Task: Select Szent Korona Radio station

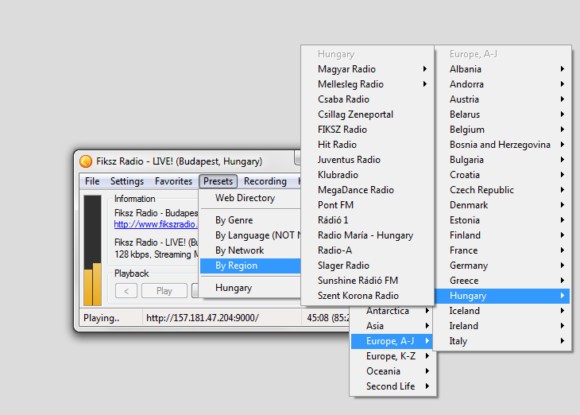Action: (368, 296)
